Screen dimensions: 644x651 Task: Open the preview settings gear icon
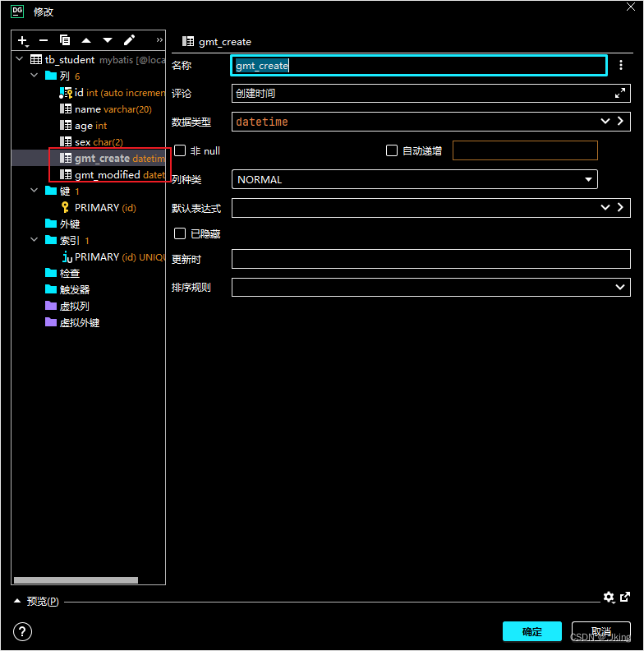point(609,597)
